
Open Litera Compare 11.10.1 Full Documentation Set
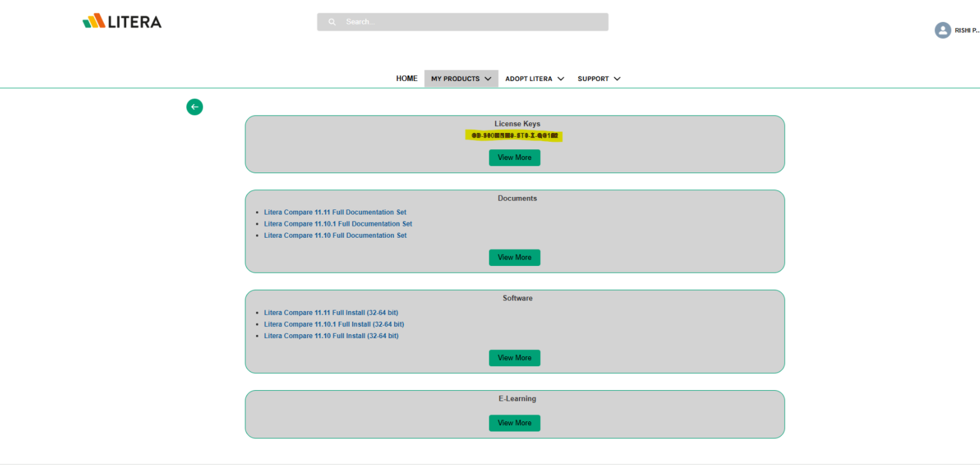[x=338, y=223]
